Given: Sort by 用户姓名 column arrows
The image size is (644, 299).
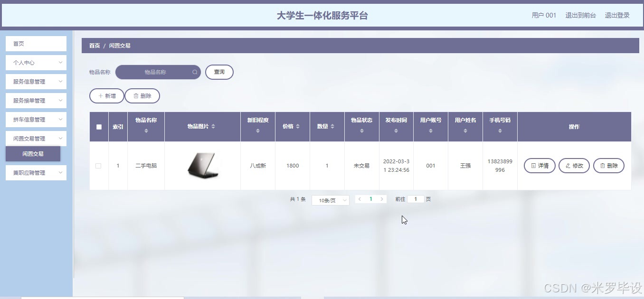Looking at the screenshot, I should [x=465, y=131].
